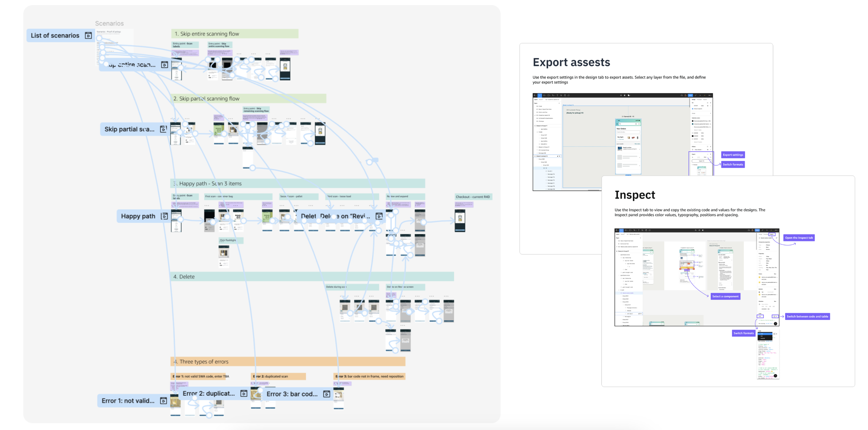Click play icon on Error 3: bar cod... flow
868x430 pixels.
coord(326,394)
